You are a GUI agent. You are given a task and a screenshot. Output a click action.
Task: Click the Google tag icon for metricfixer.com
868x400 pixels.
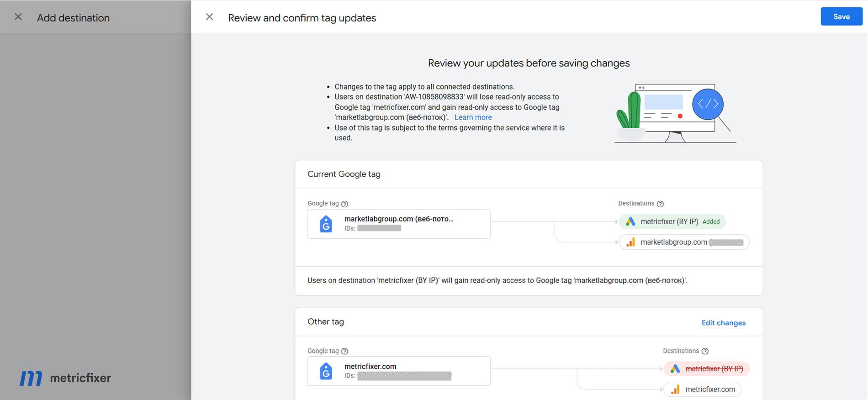coord(326,371)
